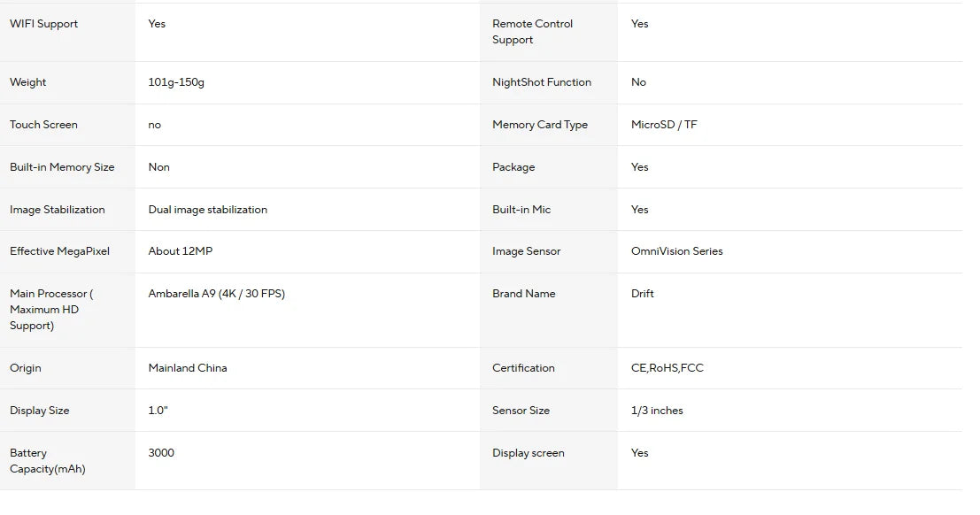The width and height of the screenshot is (980, 515).
Task: Select the Display screen label
Action: click(529, 453)
